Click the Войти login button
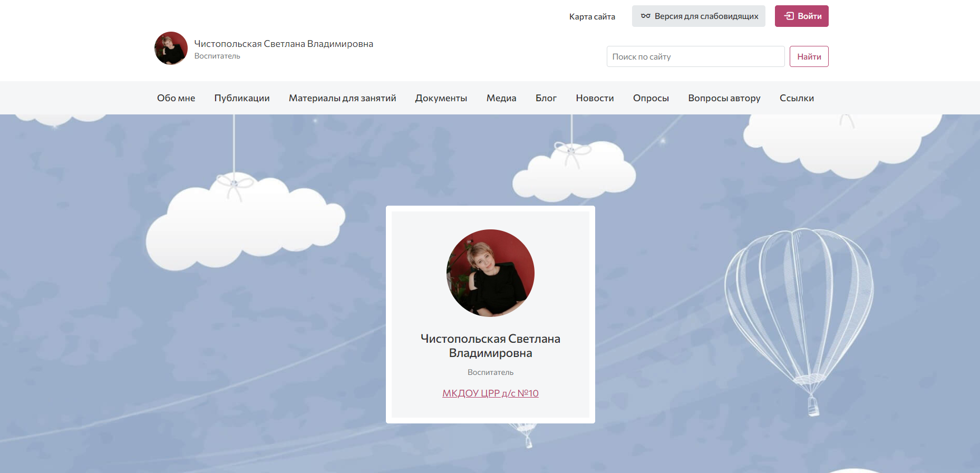980x473 pixels. [x=801, y=16]
